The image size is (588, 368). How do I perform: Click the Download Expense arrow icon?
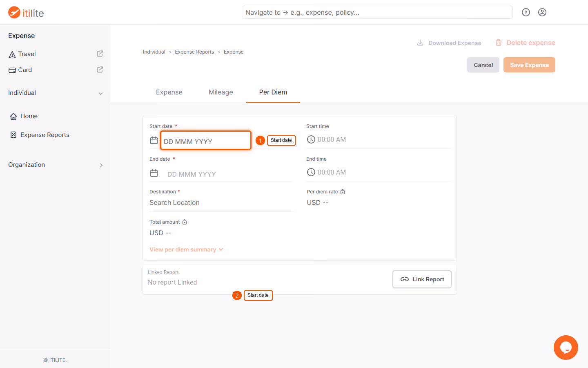[420, 43]
